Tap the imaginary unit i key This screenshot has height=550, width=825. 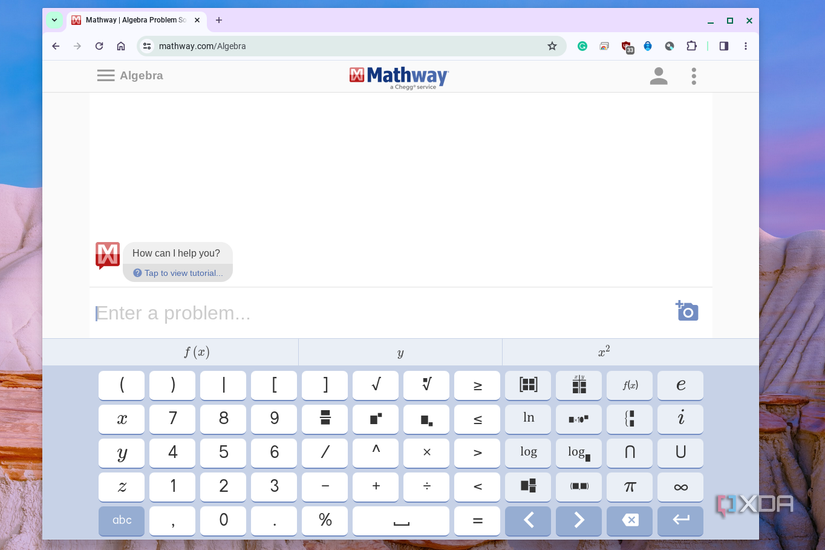(x=680, y=418)
